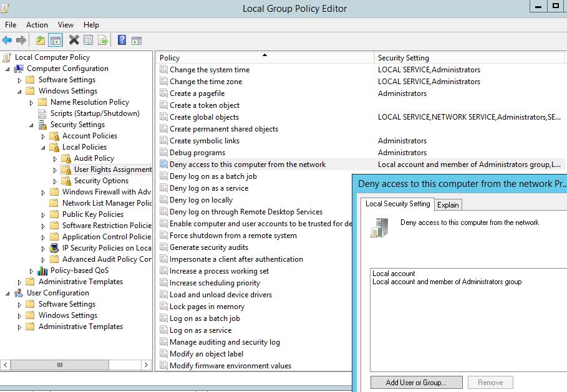Expand the Public Key Policies node
The height and width of the screenshot is (392, 567).
click(x=44, y=216)
